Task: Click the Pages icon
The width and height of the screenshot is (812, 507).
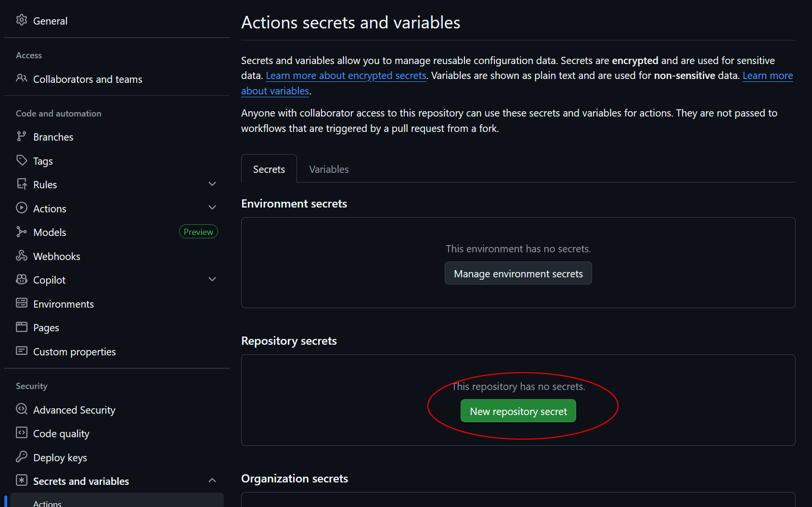Action: [x=22, y=327]
